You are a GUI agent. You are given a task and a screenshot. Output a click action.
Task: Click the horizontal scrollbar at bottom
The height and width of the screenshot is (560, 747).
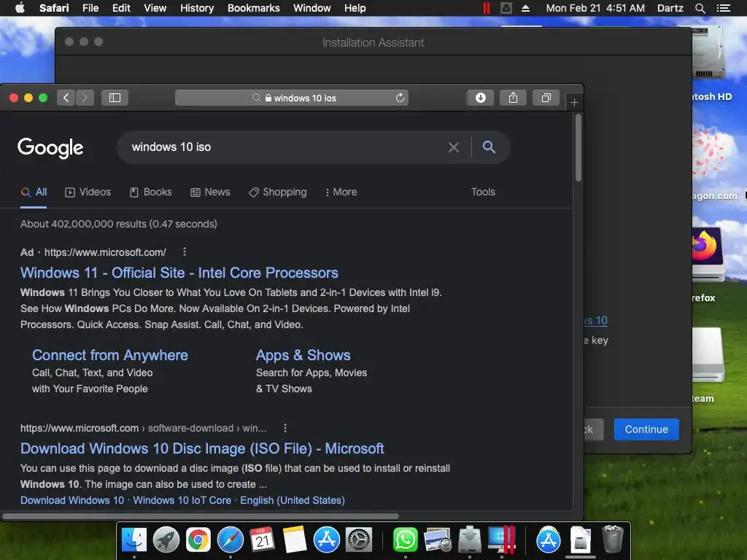200,516
